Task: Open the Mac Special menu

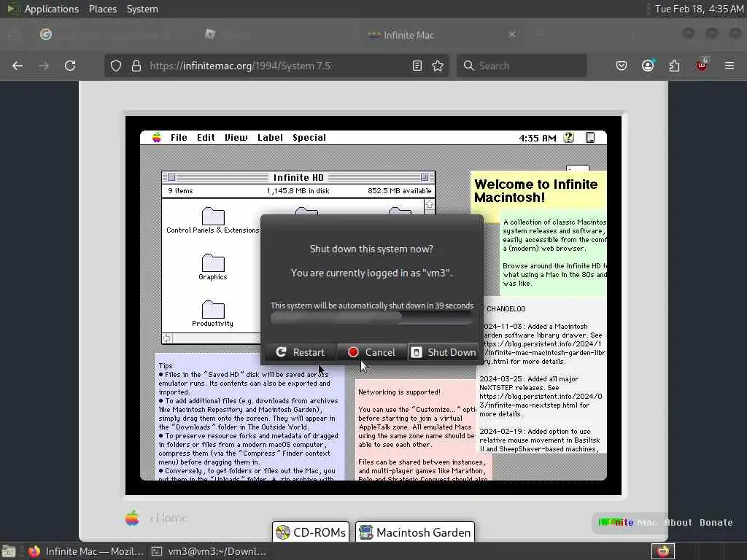Action: (309, 138)
